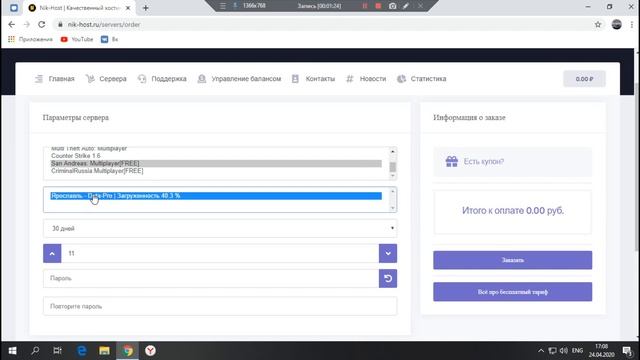Open the notification center icon
The height and width of the screenshot is (360, 640).
[x=627, y=351]
